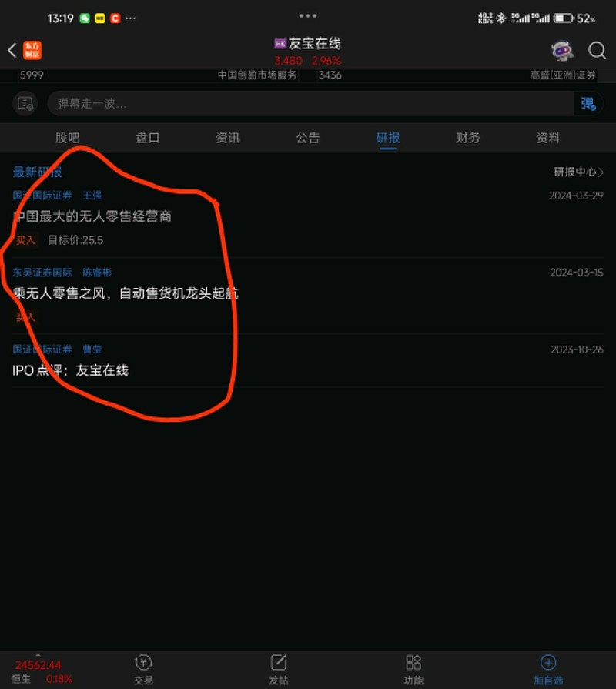Open the danmaku settings icon
Image resolution: width=616 pixels, height=689 pixels.
click(x=25, y=104)
